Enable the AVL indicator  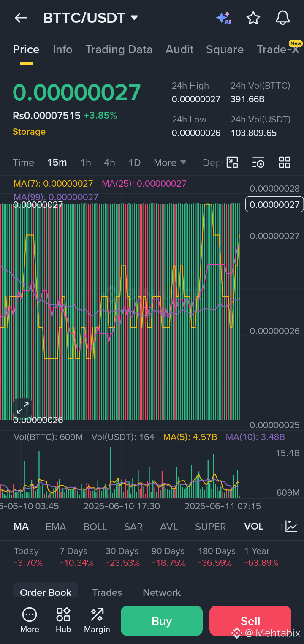coord(169,527)
